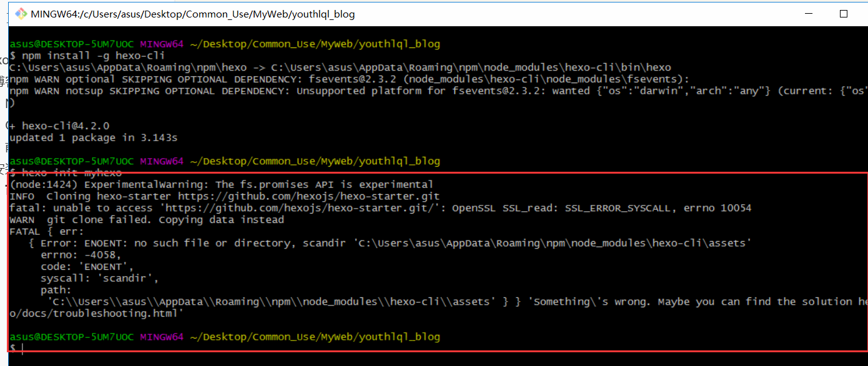Click 'updated 1 package in 3.143s' line
The width and height of the screenshot is (868, 366).
(x=94, y=137)
